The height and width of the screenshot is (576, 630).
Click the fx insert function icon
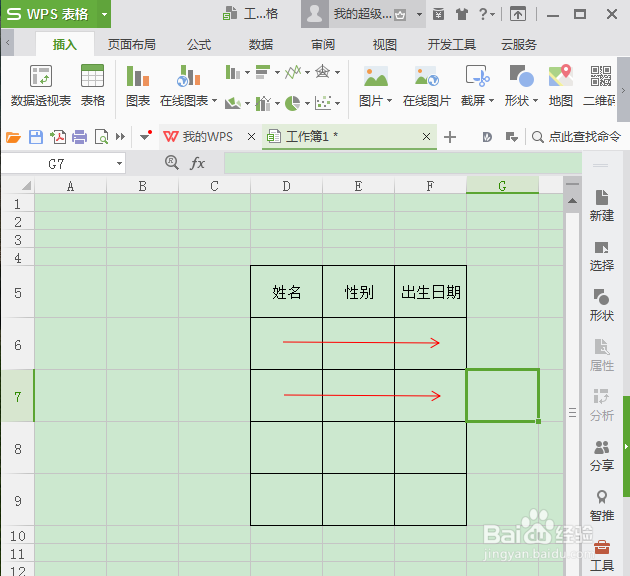tap(197, 163)
